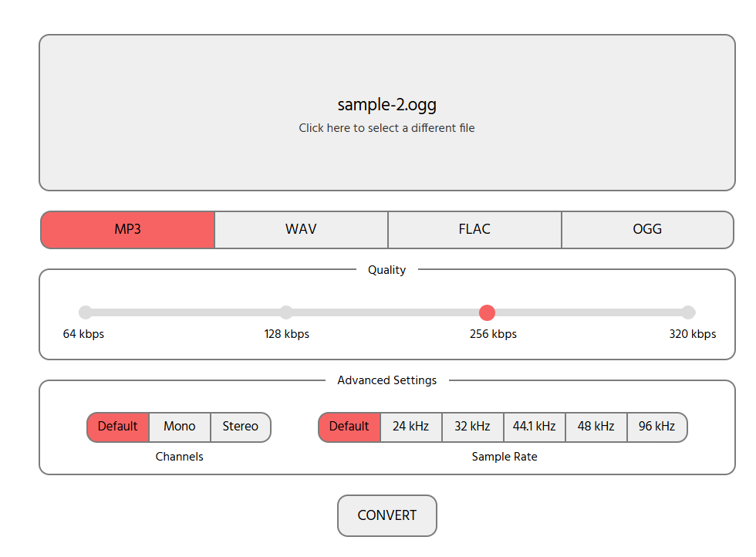This screenshot has height=557, width=756.
Task: Select MP3 output format
Action: pyautogui.click(x=127, y=230)
